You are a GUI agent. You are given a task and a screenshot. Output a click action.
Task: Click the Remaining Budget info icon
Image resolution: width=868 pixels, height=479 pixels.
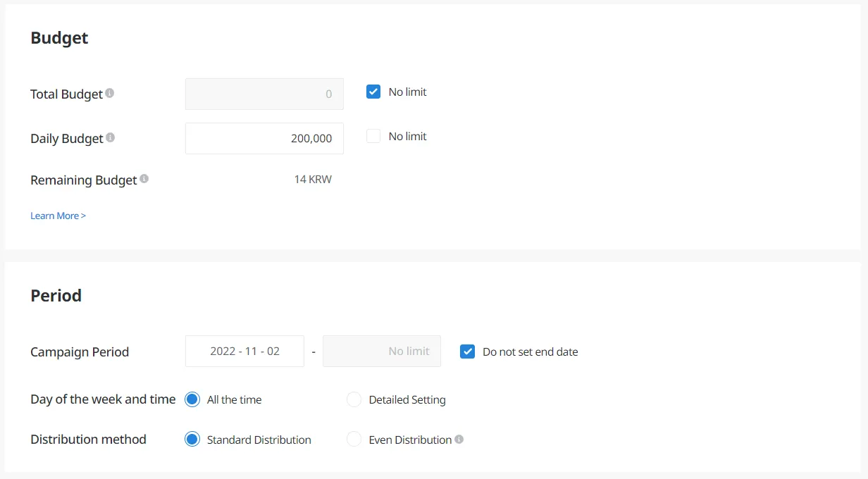click(x=144, y=179)
